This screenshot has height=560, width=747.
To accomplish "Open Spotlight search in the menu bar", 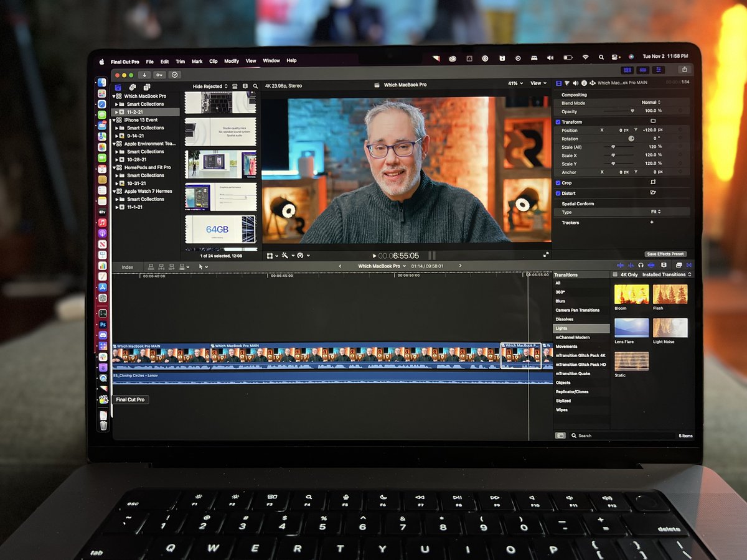I will 601,57.
